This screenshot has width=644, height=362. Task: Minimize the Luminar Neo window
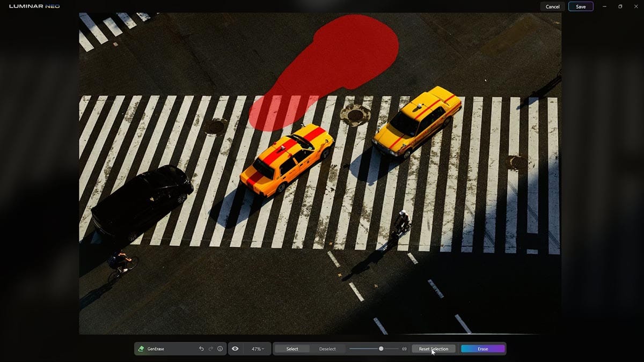pyautogui.click(x=605, y=6)
